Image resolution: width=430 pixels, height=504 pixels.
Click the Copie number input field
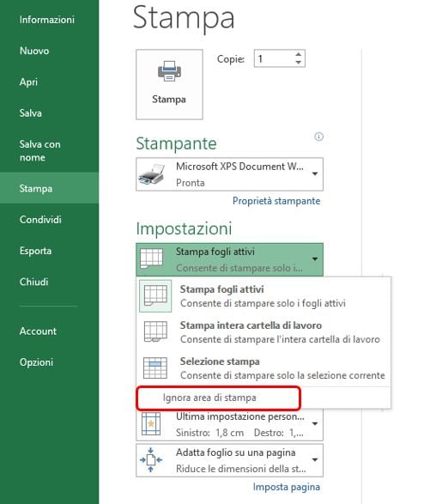pos(274,58)
